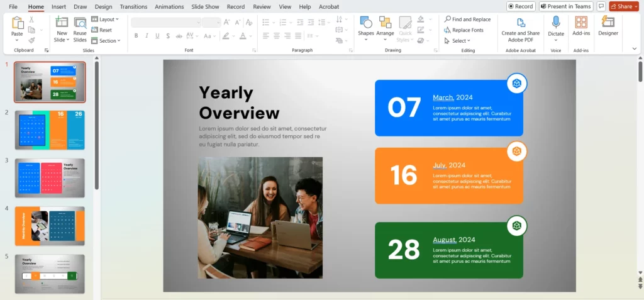Image resolution: width=644 pixels, height=300 pixels.
Task: Switch to the Transitions tab
Action: pyautogui.click(x=133, y=7)
